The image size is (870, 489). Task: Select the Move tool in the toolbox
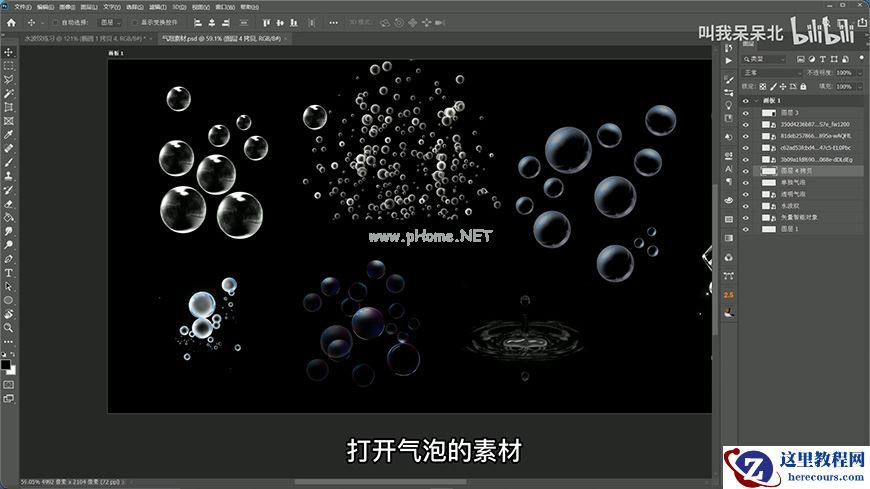9,52
